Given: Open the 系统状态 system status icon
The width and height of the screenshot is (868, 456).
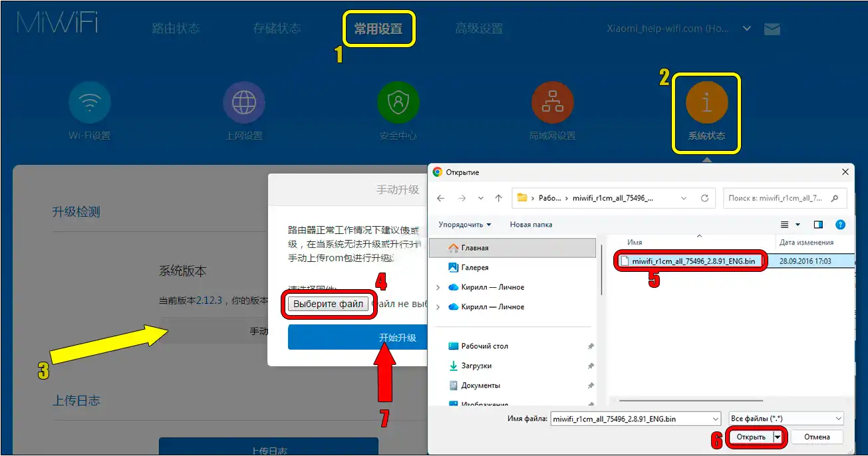Looking at the screenshot, I should coord(706,102).
